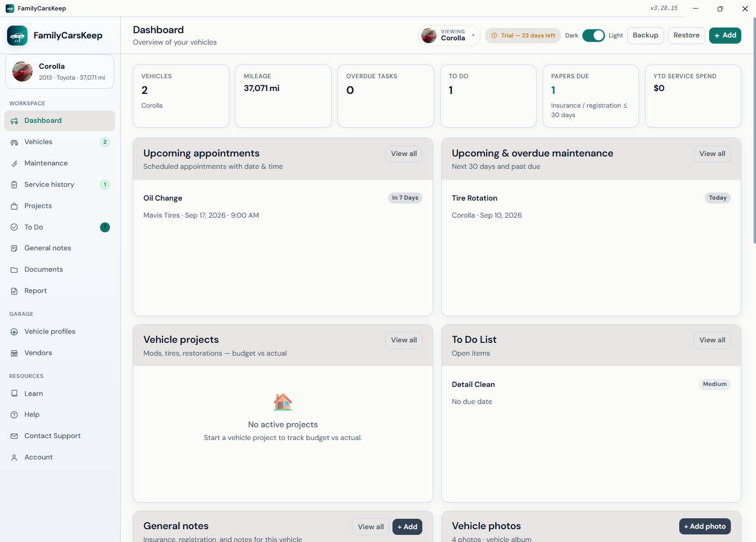The image size is (756, 542).
Task: Click the Learn book icon
Action: [14, 394]
